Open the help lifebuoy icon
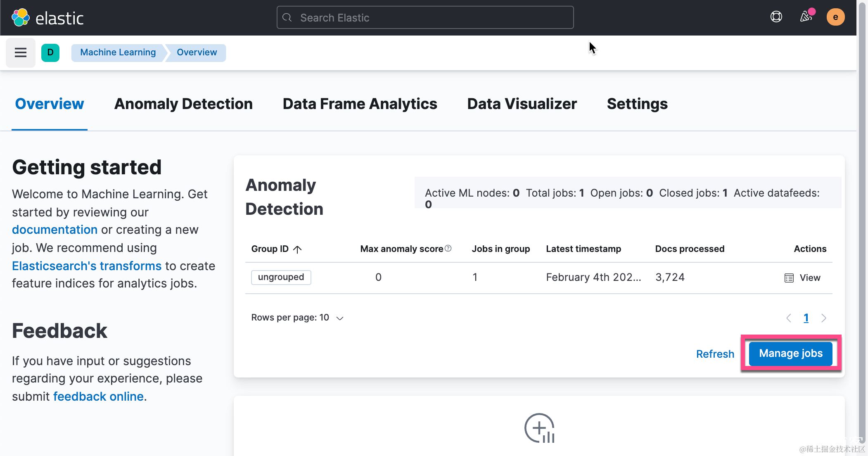868x456 pixels. pos(776,17)
